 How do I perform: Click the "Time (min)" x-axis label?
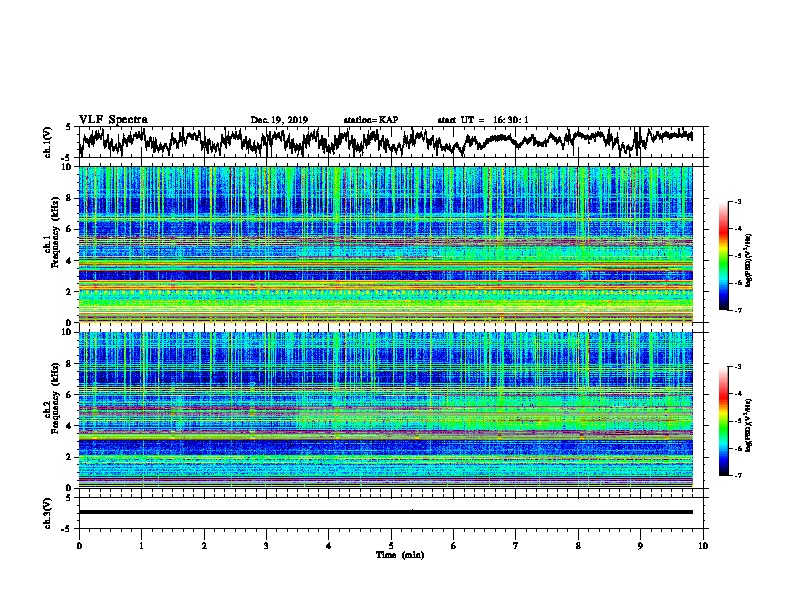tap(400, 555)
